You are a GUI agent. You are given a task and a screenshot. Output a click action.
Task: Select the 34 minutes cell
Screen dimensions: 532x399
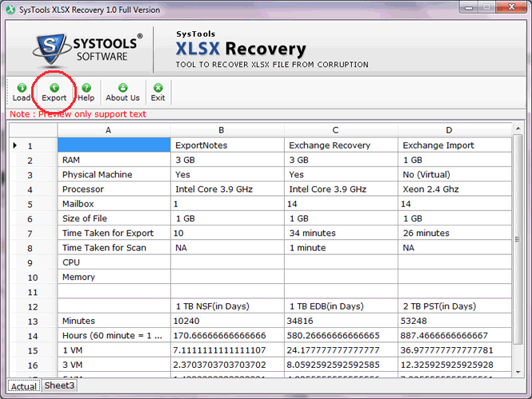tap(342, 233)
